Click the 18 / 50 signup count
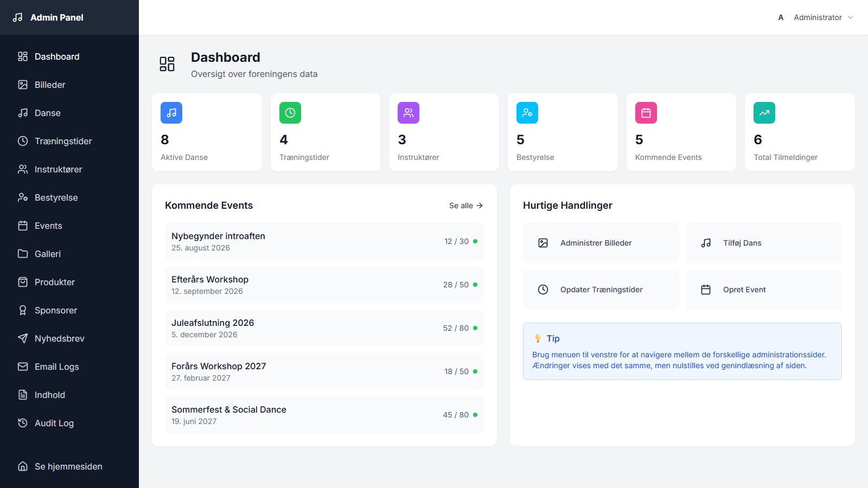 tap(456, 371)
